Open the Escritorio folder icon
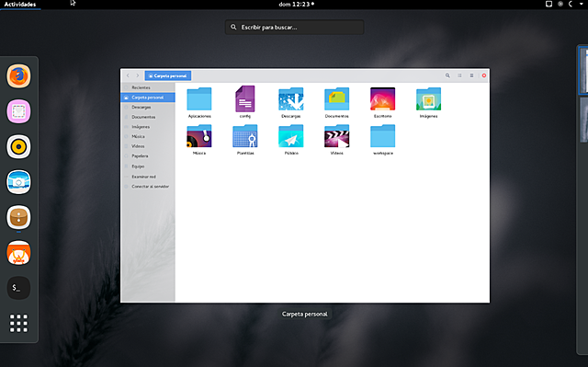588x367 pixels. coord(382,98)
